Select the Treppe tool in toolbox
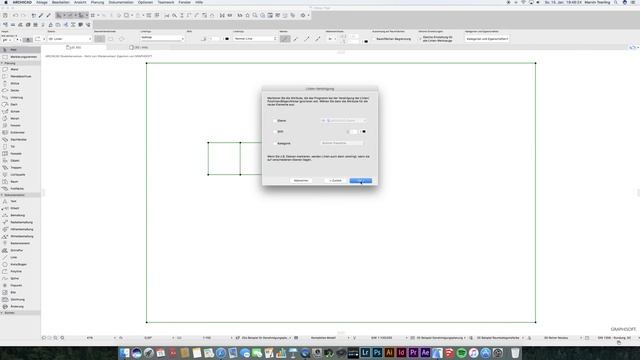Viewport: 640px width, 360px height. (16, 168)
